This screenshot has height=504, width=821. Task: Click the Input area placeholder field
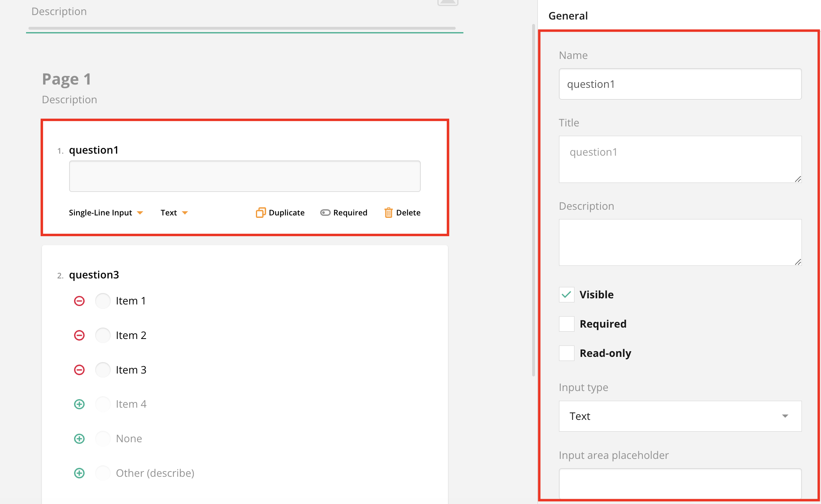click(680, 483)
